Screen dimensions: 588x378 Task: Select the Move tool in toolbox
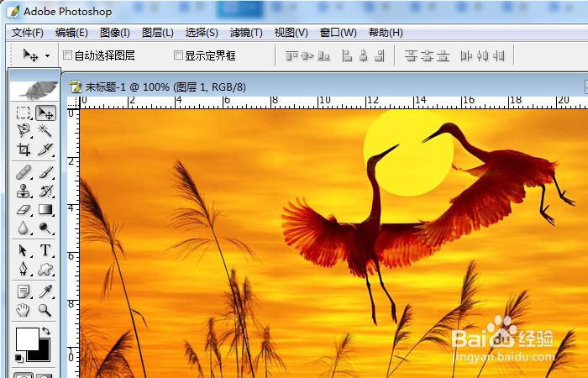tap(45, 113)
